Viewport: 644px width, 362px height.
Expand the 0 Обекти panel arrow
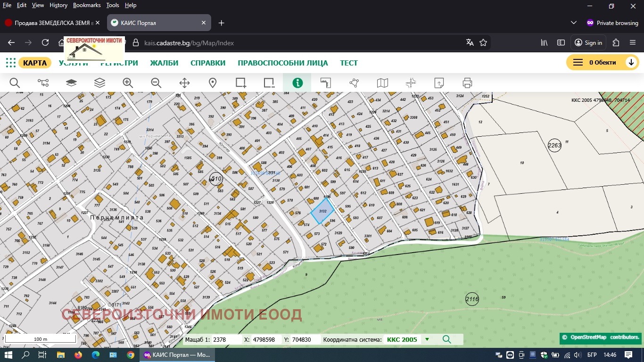pos(631,63)
